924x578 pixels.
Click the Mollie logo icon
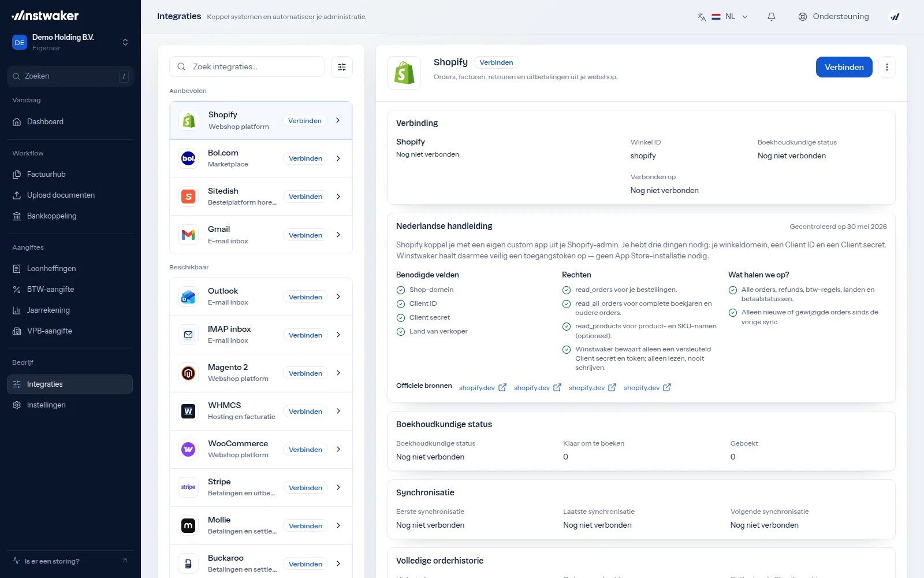click(188, 525)
